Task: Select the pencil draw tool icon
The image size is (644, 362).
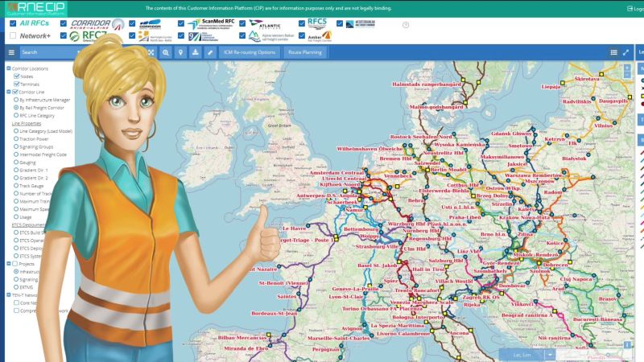Action: tap(210, 52)
